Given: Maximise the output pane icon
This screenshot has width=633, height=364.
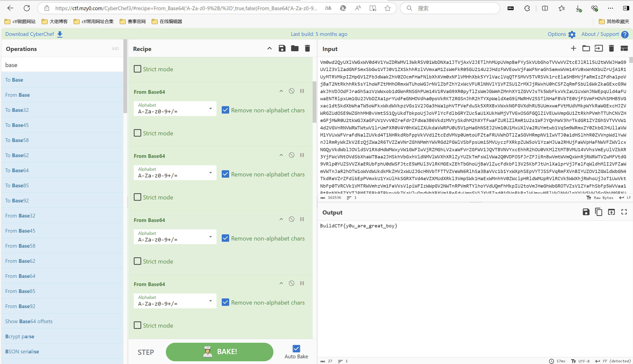Looking at the screenshot, I should 624,212.
